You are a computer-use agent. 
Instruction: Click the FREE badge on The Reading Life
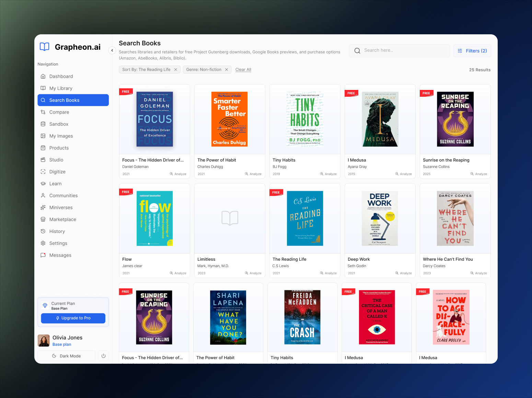[x=276, y=192]
